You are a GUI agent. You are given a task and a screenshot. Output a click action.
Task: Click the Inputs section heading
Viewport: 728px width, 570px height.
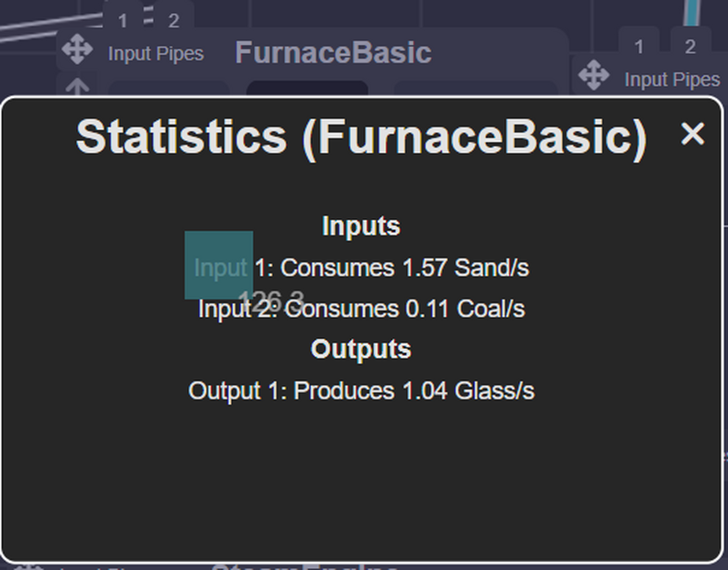(x=361, y=225)
